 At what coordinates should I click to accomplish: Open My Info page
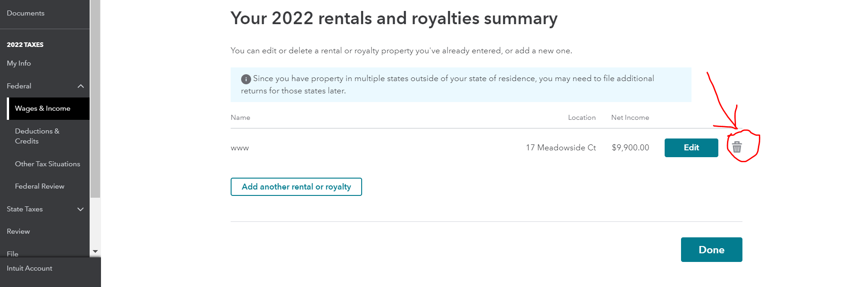point(19,63)
